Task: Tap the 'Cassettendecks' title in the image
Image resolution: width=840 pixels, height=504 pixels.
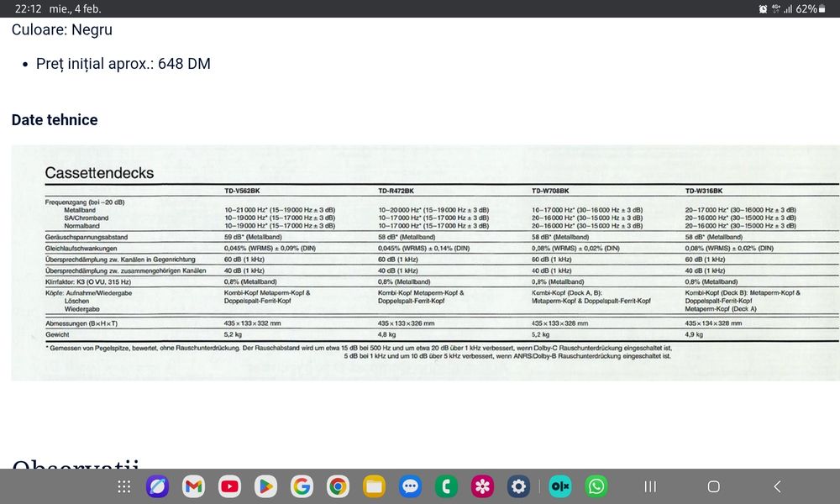Action: pos(99,173)
